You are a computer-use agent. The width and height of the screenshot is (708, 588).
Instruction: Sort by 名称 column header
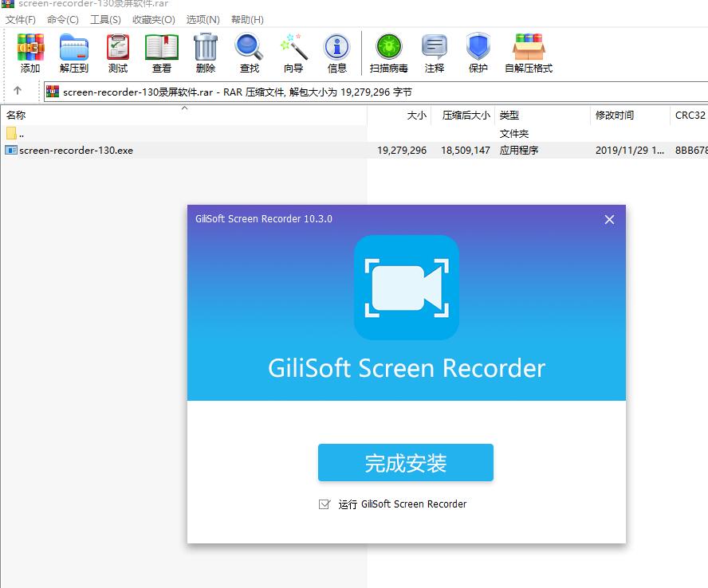coord(183,116)
